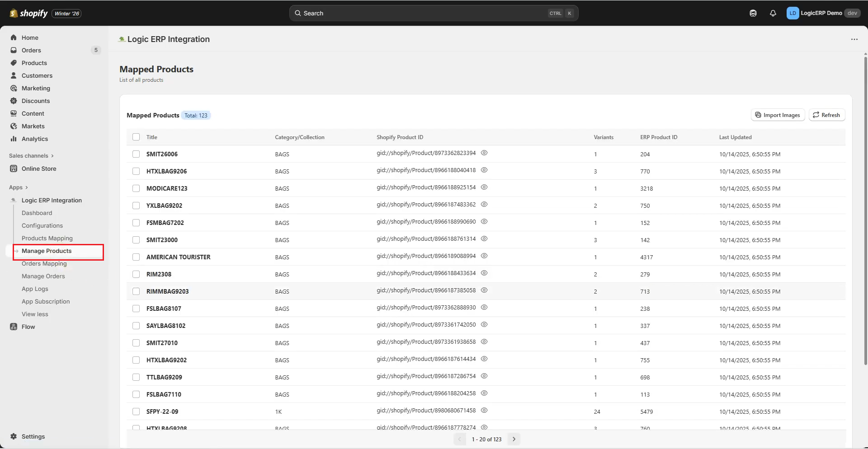Screen dimensions: 868x449
Task: View the SMIT26006 product via eye icon
Action: click(x=484, y=153)
